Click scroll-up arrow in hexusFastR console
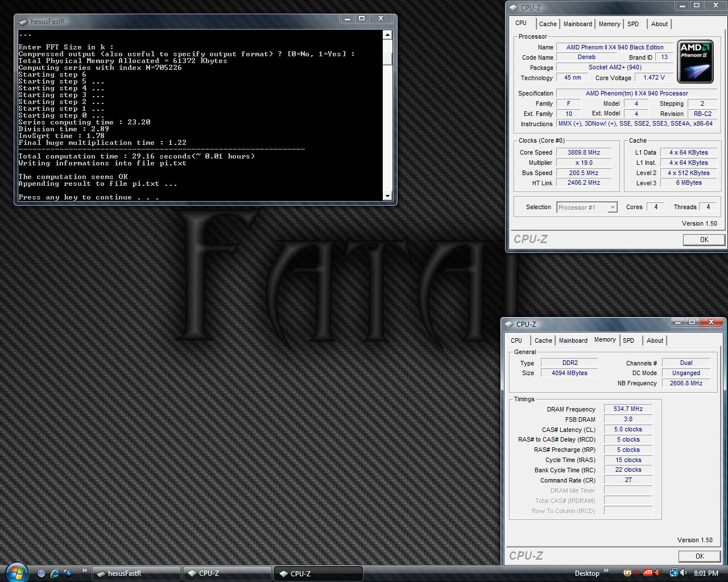Viewport: 728px width, 582px height. pos(387,35)
